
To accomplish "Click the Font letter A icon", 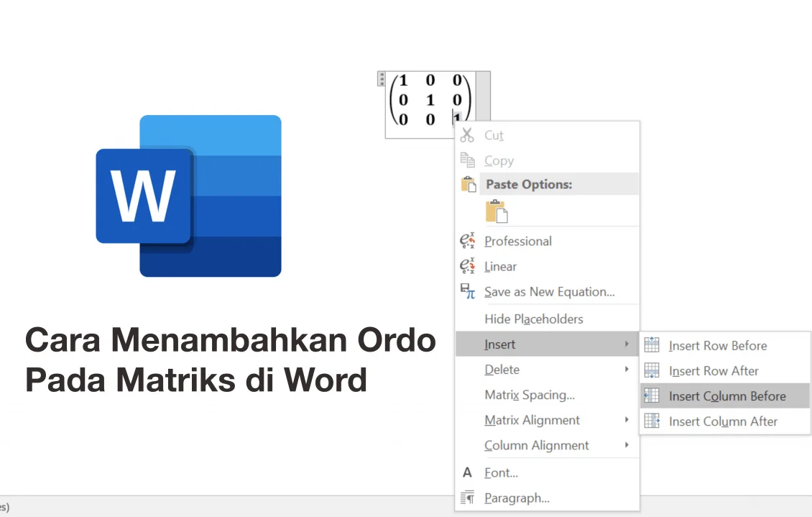I will coord(467,472).
